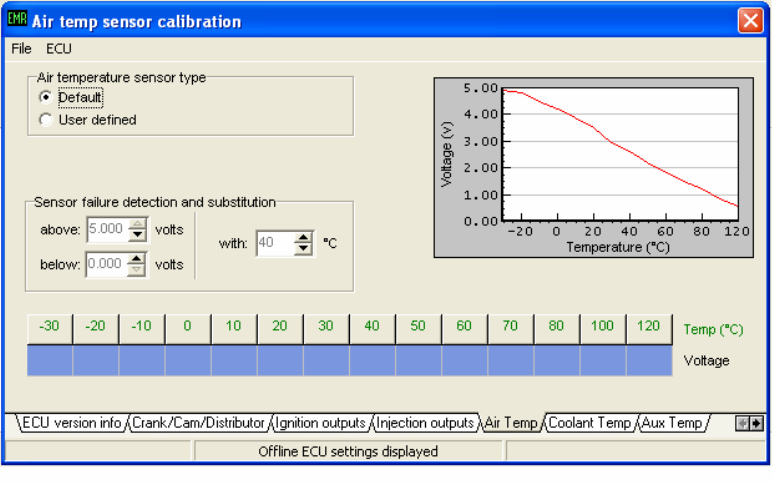The image size is (774, 484).
Task: Click the 120 temperature column header
Action: [649, 328]
